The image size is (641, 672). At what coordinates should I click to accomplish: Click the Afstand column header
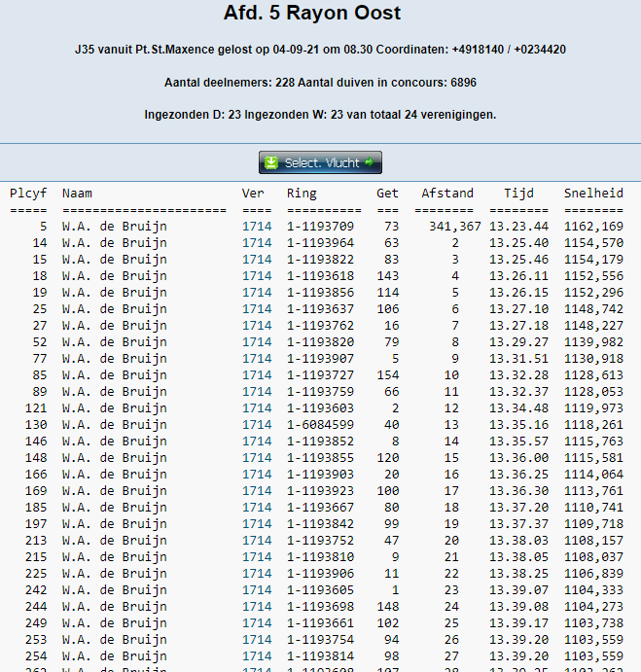click(x=447, y=194)
